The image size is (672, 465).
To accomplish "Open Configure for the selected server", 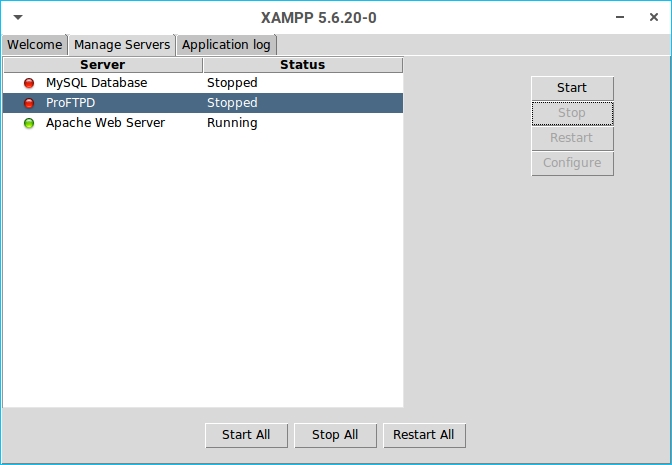I will tap(572, 163).
